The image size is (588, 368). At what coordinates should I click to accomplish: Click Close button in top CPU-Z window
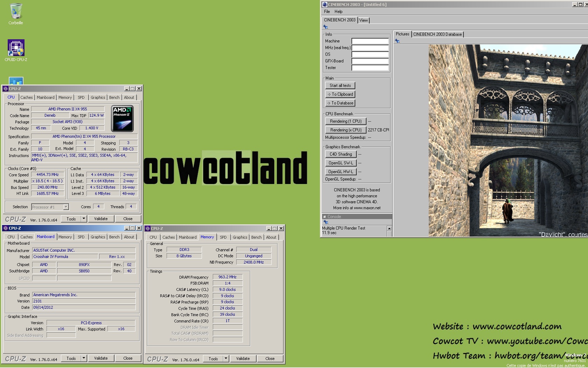pos(128,219)
